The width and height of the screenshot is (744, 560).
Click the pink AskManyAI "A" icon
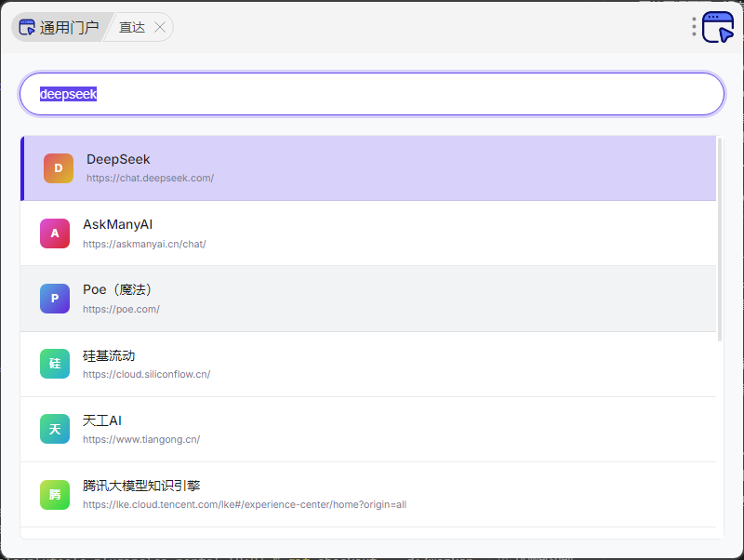(55, 233)
